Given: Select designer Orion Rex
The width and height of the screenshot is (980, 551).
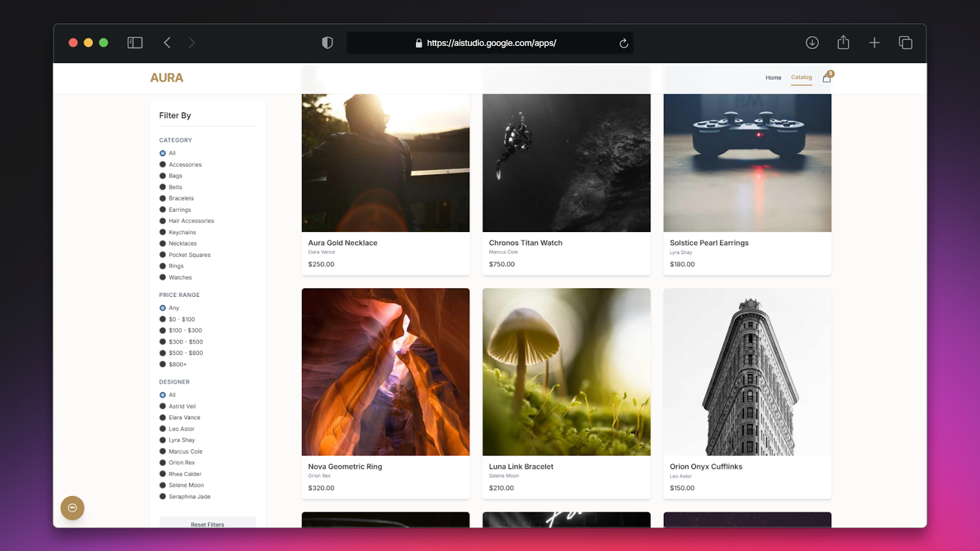Looking at the screenshot, I should (163, 463).
